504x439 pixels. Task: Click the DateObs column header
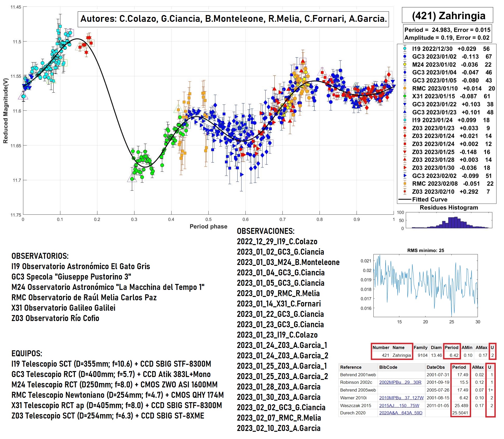tap(435, 367)
